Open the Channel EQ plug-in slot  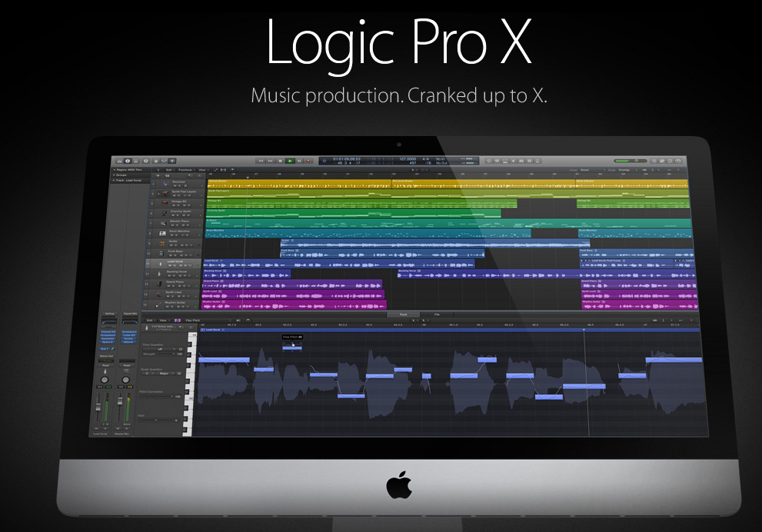[108, 331]
